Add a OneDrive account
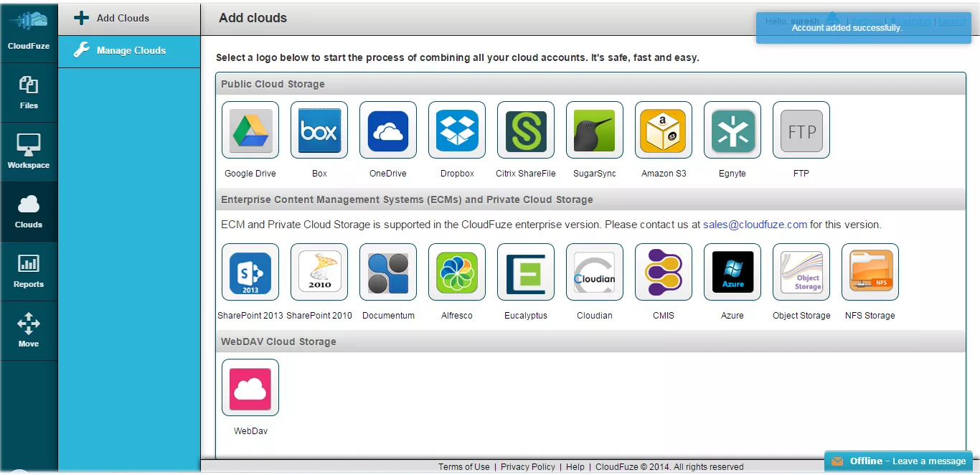 coord(388,130)
